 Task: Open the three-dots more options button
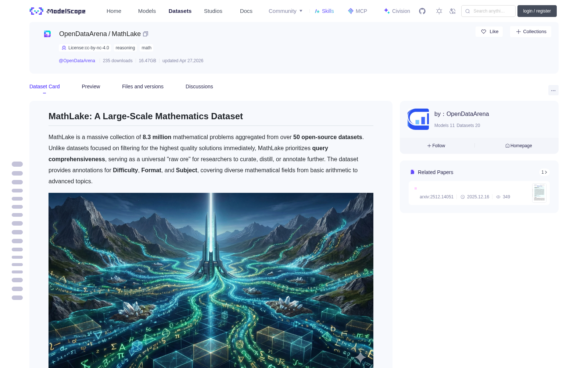point(553,90)
